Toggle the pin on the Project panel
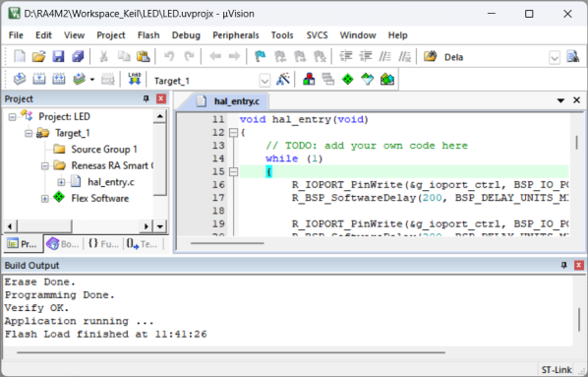Viewport: 588px width, 377px height. (146, 98)
